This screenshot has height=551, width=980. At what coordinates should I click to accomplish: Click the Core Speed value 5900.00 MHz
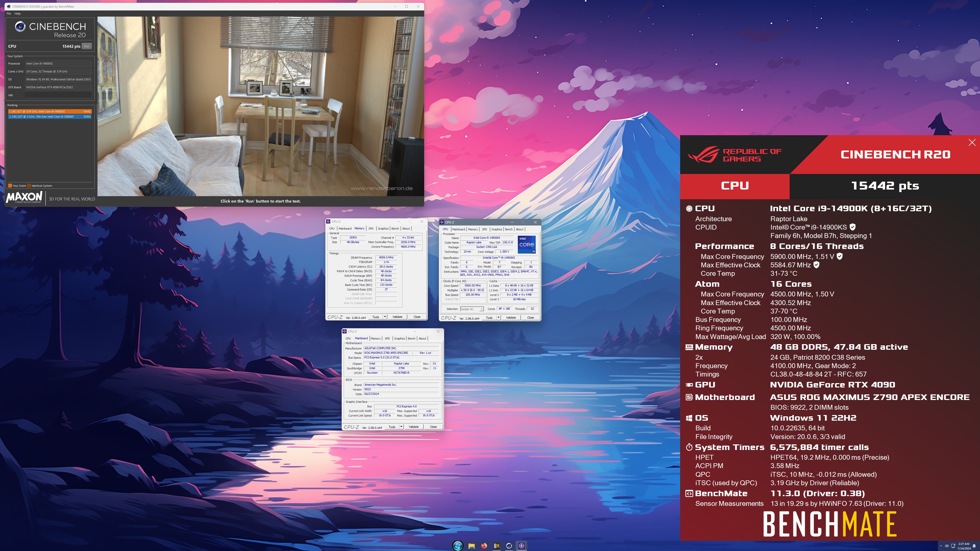coord(472,286)
